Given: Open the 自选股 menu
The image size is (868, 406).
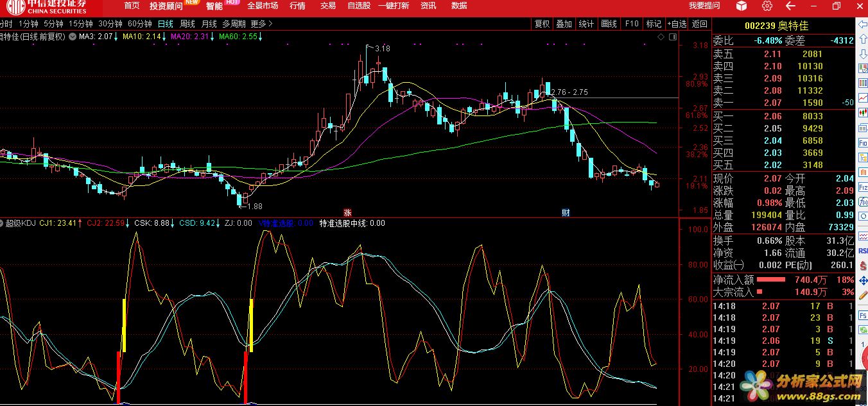Looking at the screenshot, I should [x=359, y=6].
